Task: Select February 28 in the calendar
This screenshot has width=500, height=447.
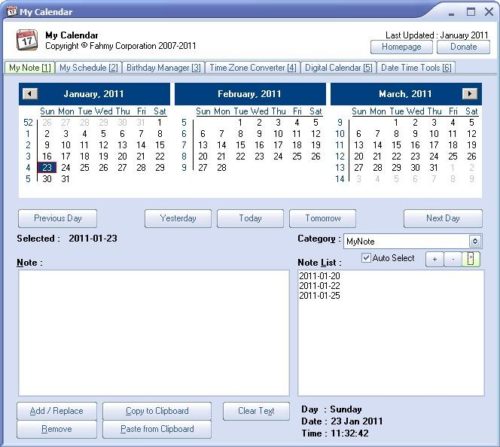Action: [x=222, y=167]
